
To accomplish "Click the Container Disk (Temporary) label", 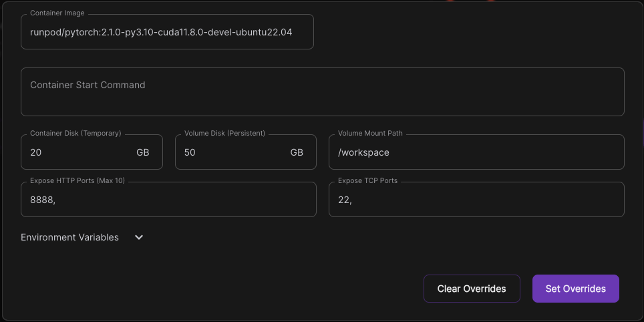I will click(x=75, y=133).
